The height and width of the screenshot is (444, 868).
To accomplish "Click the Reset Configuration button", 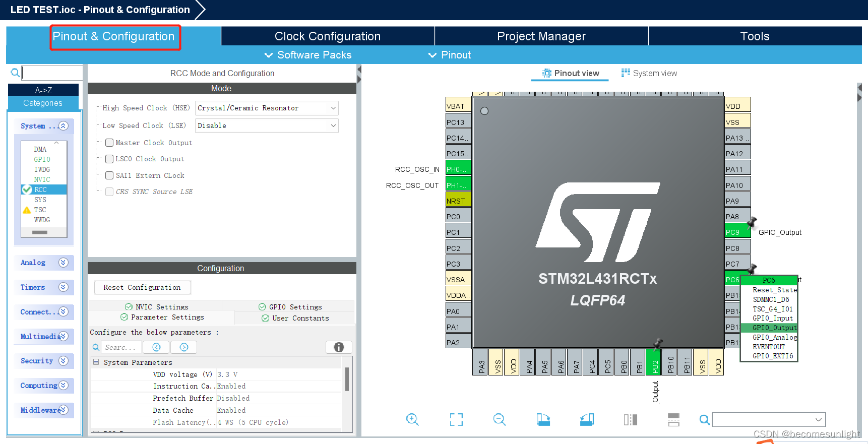I will point(142,287).
